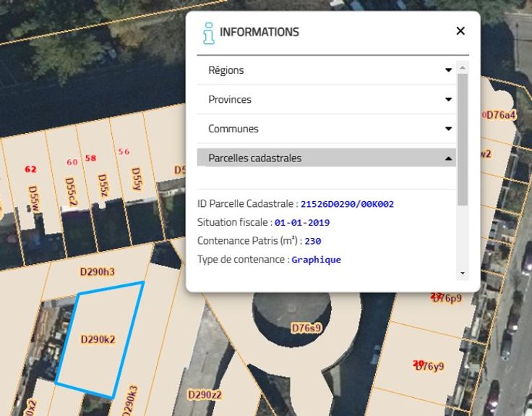Select parcel D290h3 on the map
Image resolution: width=532 pixels, height=416 pixels.
(x=97, y=272)
